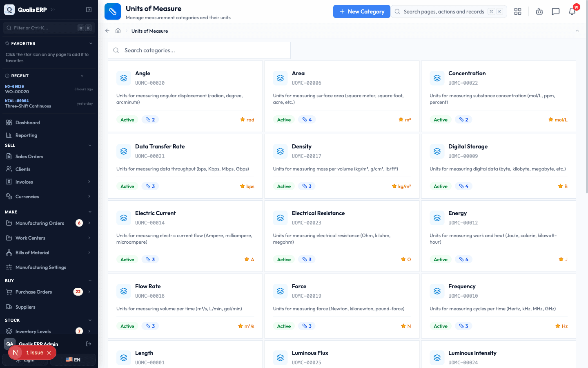Expand the Invoices submenu chevron
Screen dimensions: 588x368
89,182
